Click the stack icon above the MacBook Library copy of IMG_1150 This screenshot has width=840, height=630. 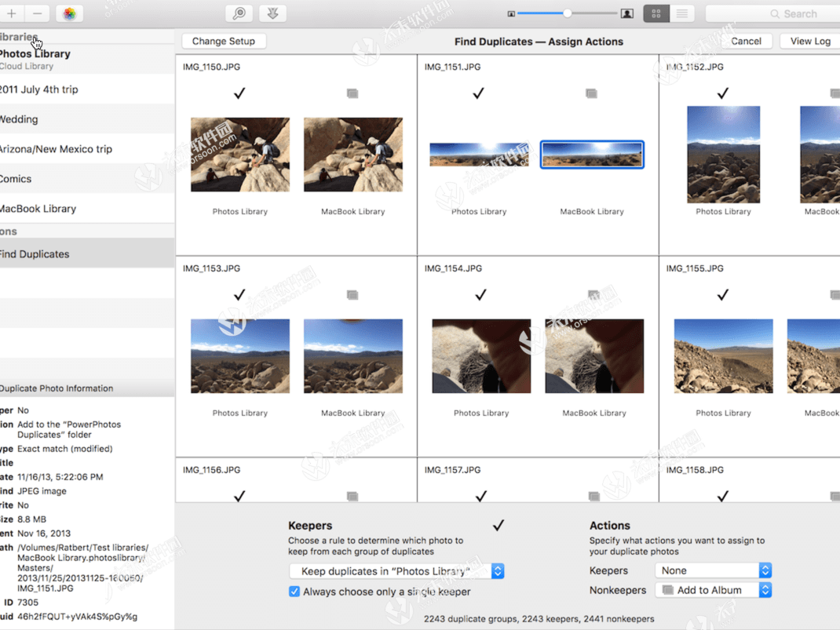coord(352,93)
